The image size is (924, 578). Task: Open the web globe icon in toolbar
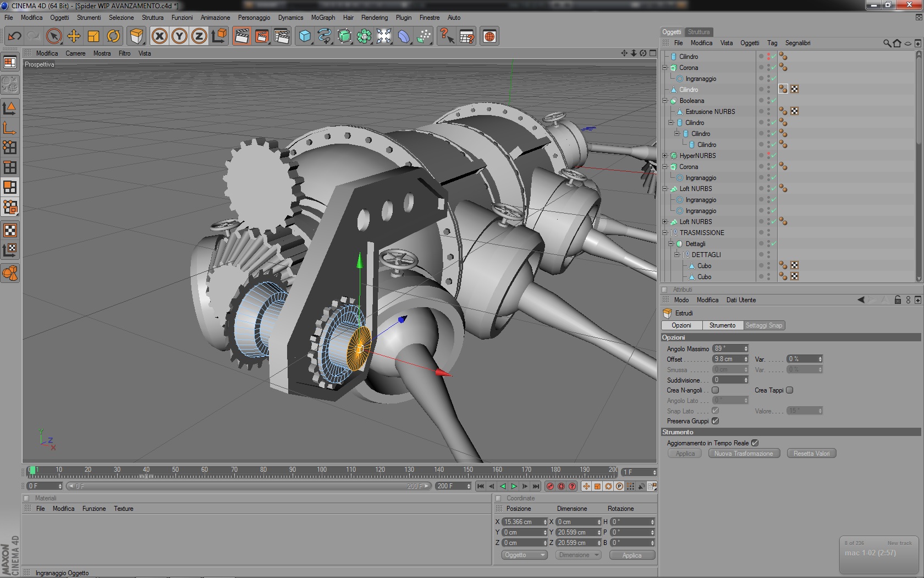(x=490, y=36)
